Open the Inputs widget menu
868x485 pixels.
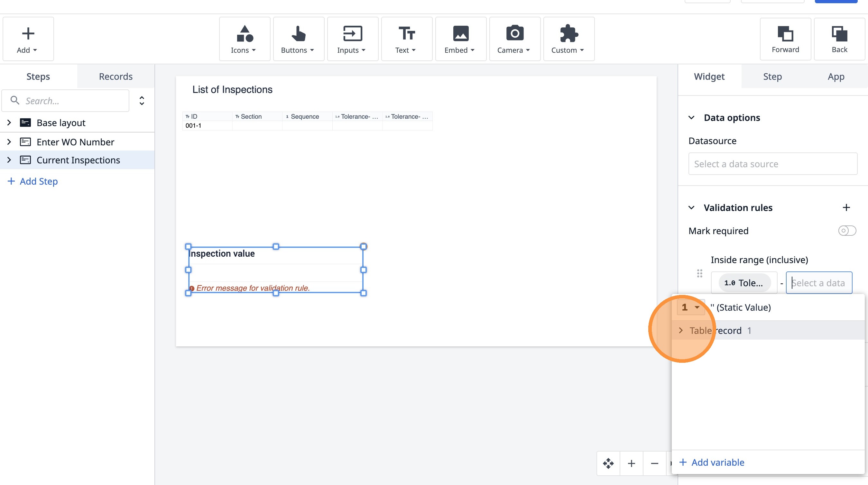click(352, 39)
